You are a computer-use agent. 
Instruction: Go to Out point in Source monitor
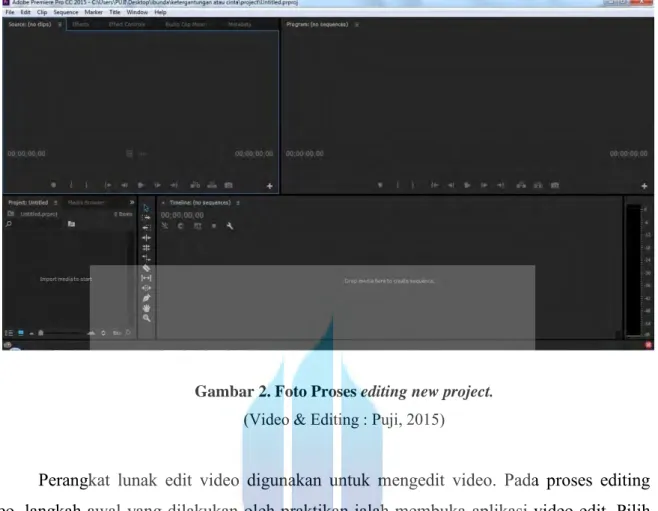click(174, 185)
